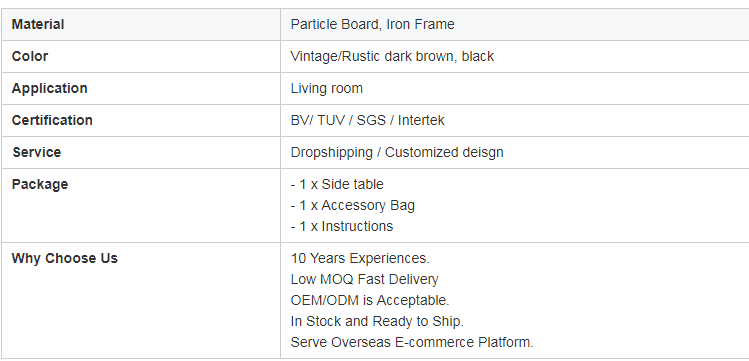Click the Serve Overseas E-commerce Platform line
The height and width of the screenshot is (361, 749).
(x=412, y=342)
